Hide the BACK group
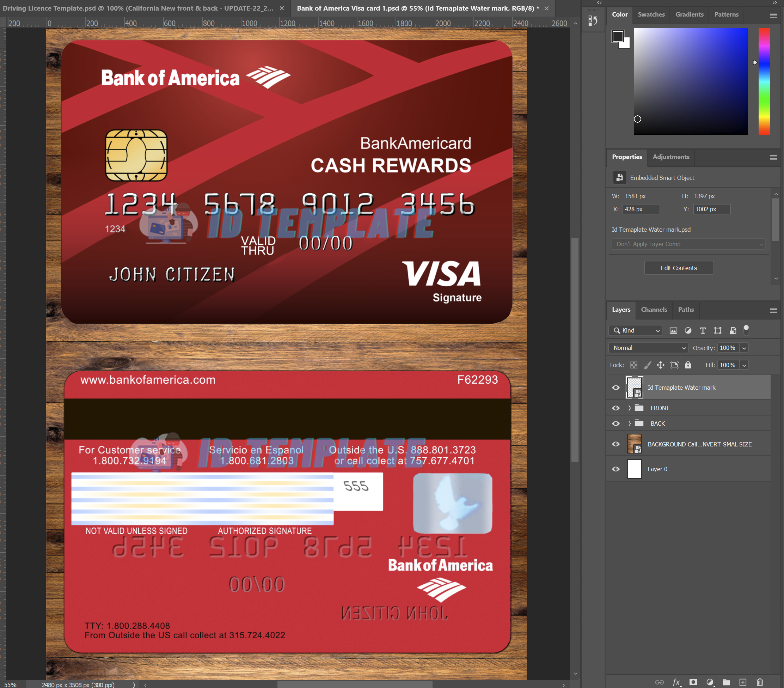Image resolution: width=784 pixels, height=688 pixels. pos(615,423)
